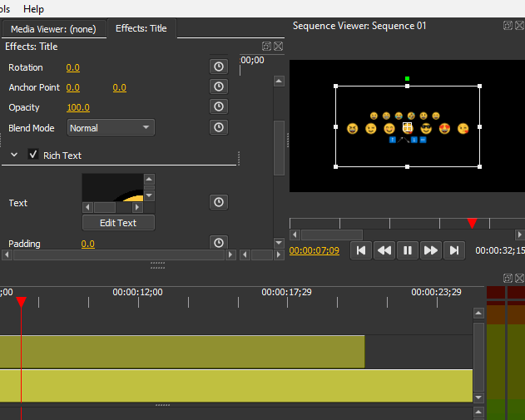Select the upper olive timeline clip
Image resolution: width=525 pixels, height=420 pixels.
coord(182,352)
